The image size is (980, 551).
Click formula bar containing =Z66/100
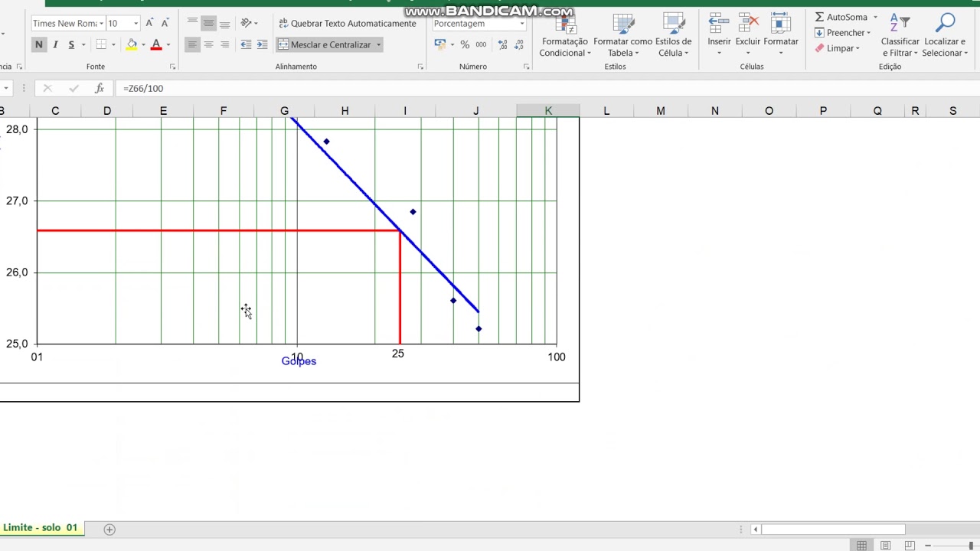point(547,89)
